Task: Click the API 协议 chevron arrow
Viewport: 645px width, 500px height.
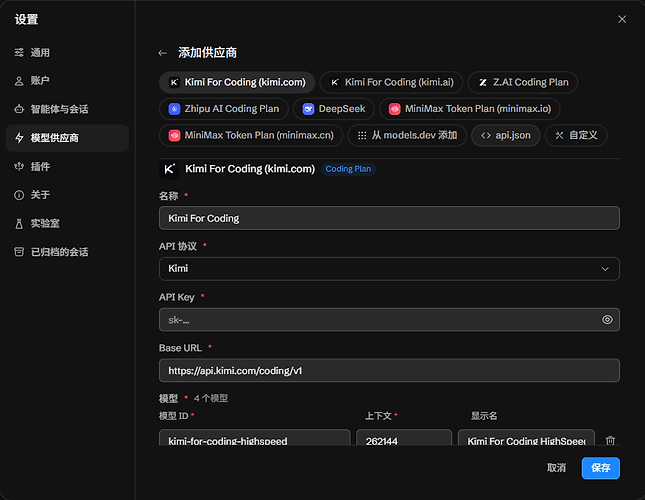Action: tap(605, 269)
